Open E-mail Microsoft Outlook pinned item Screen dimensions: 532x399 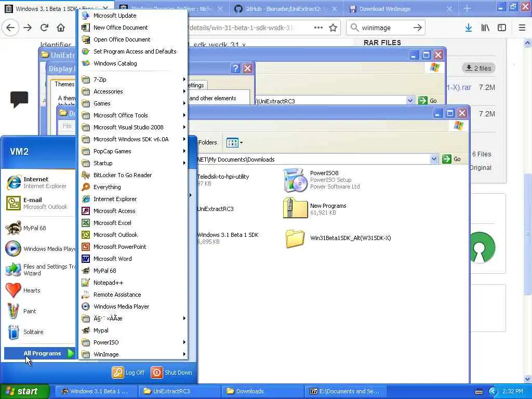[x=39, y=203]
